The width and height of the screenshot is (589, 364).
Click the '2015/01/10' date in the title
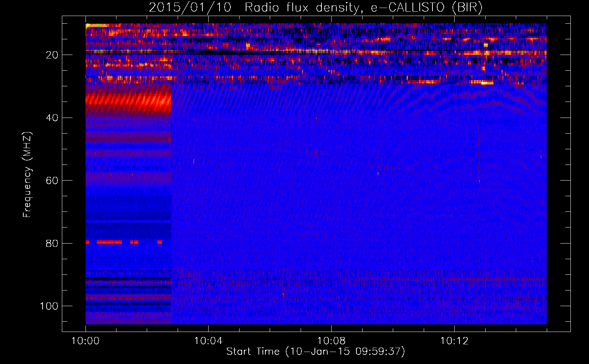click(x=190, y=8)
